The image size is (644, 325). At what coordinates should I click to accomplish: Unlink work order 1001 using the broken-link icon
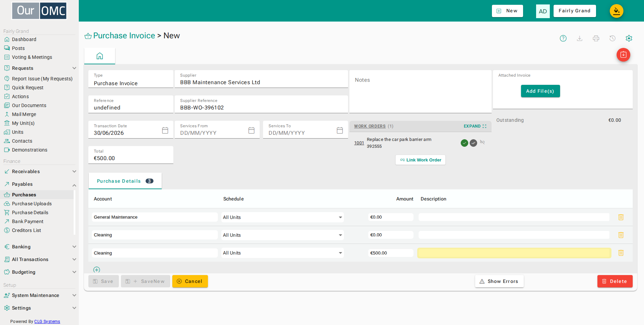pyautogui.click(x=482, y=142)
